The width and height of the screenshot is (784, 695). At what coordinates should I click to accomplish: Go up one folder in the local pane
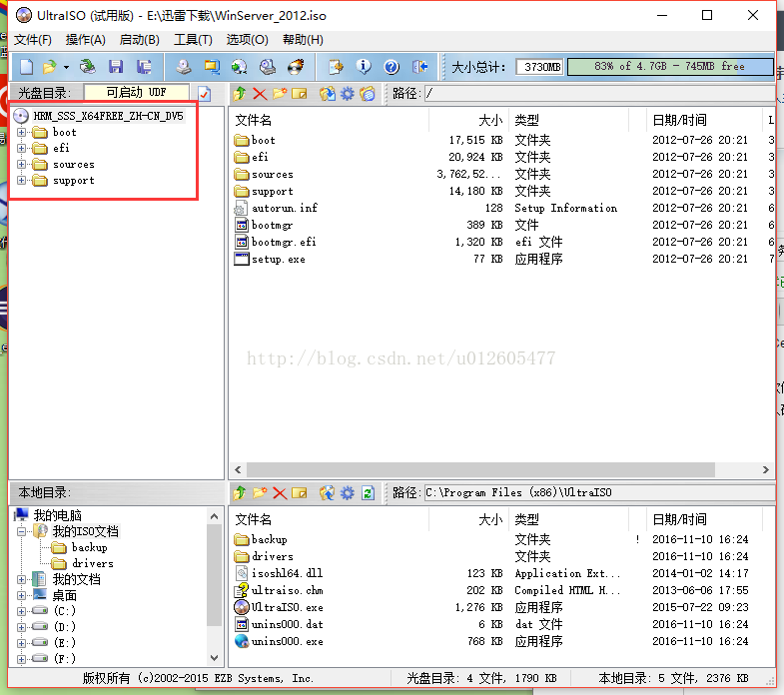point(240,493)
